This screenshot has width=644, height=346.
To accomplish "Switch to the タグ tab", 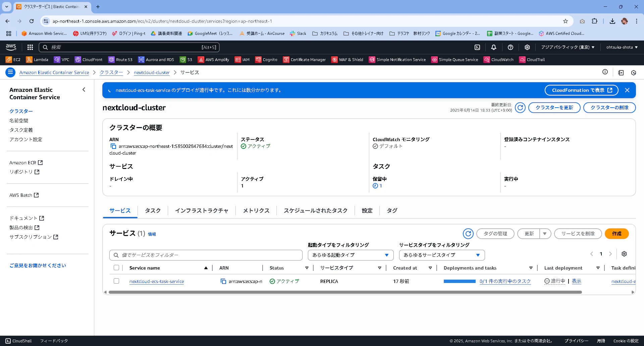I will click(392, 211).
